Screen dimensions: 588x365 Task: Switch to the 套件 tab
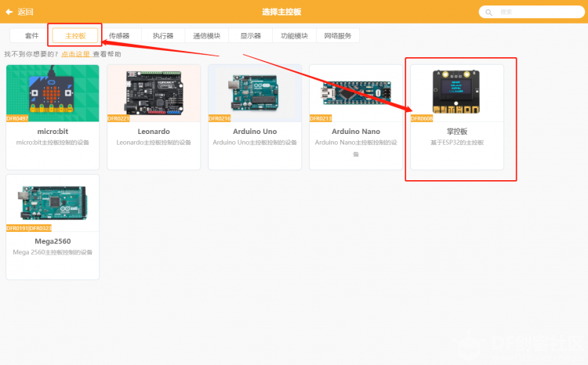[32, 36]
